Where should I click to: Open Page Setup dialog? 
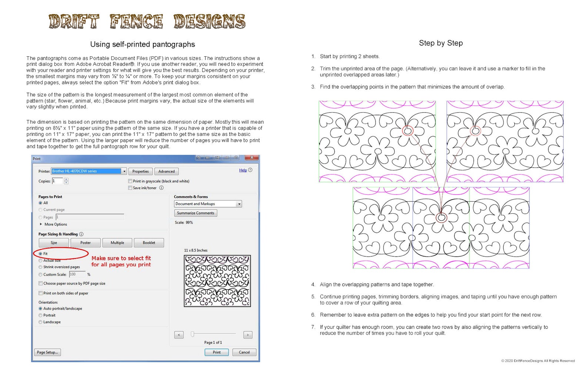(47, 352)
